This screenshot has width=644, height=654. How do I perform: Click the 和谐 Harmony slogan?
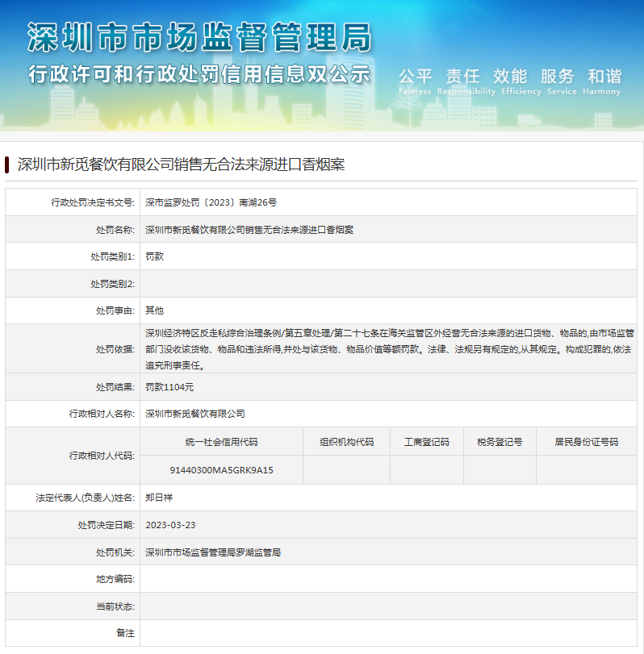click(602, 81)
